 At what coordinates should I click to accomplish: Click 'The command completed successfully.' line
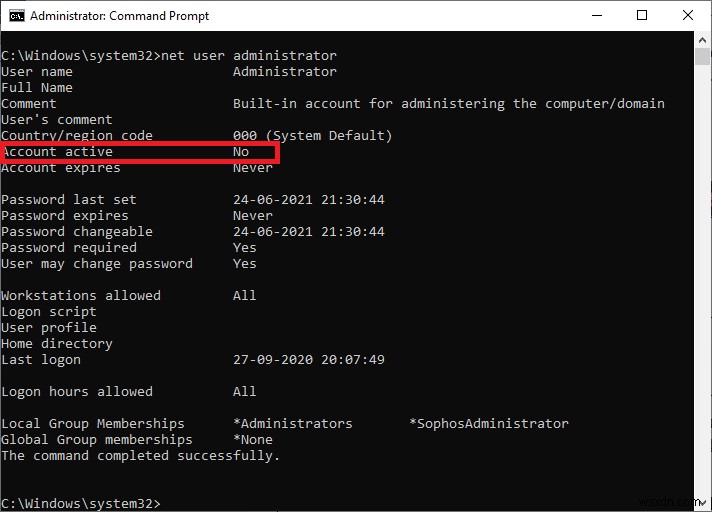tap(141, 456)
